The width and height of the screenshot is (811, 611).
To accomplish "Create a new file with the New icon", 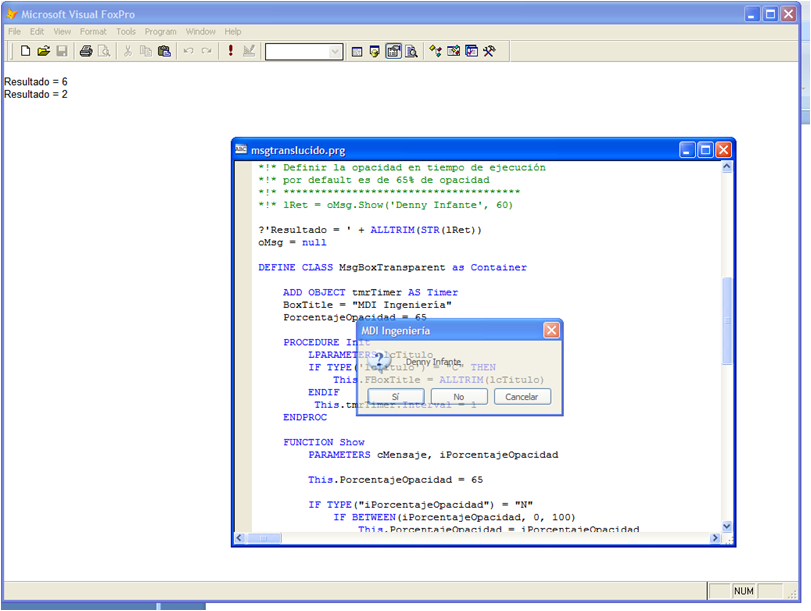I will pos(25,50).
